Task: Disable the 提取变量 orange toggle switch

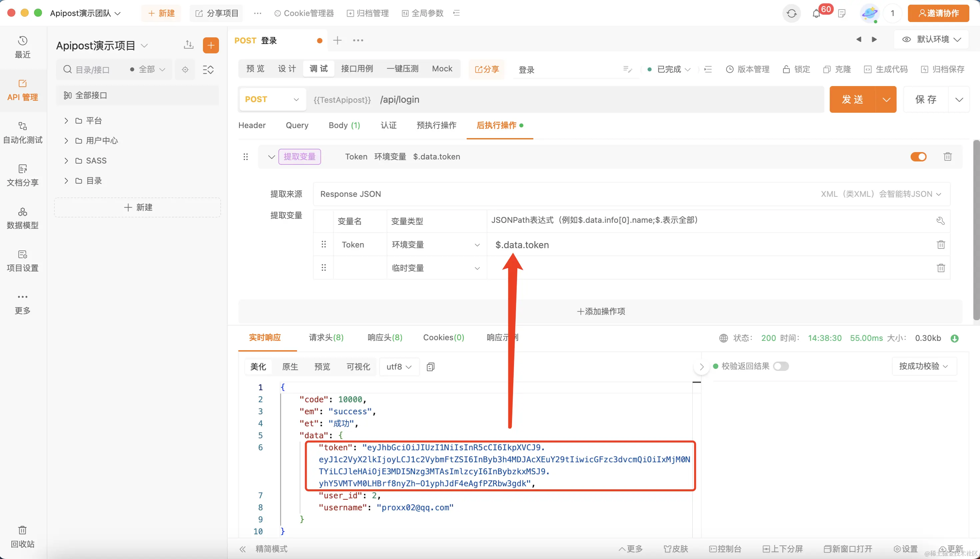Action: [918, 157]
